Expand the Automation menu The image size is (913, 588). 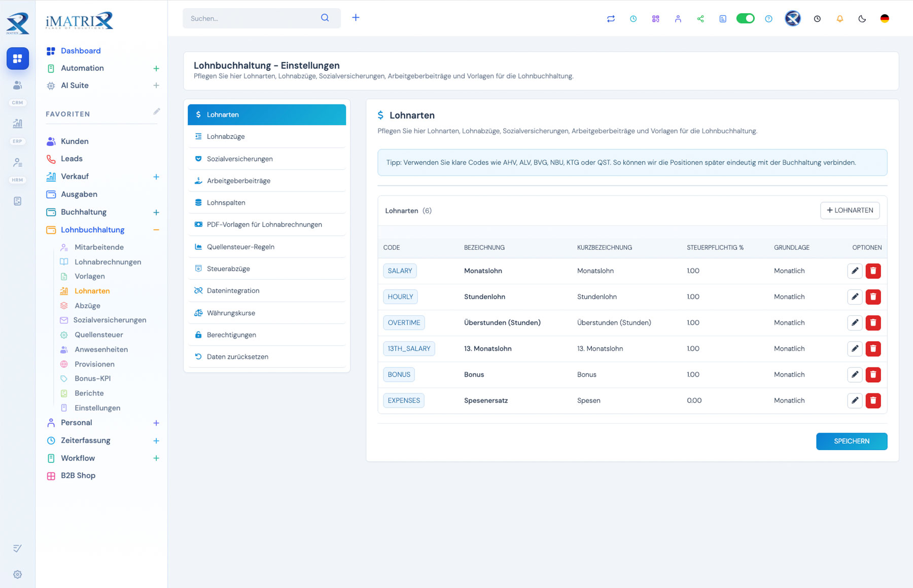(156, 68)
